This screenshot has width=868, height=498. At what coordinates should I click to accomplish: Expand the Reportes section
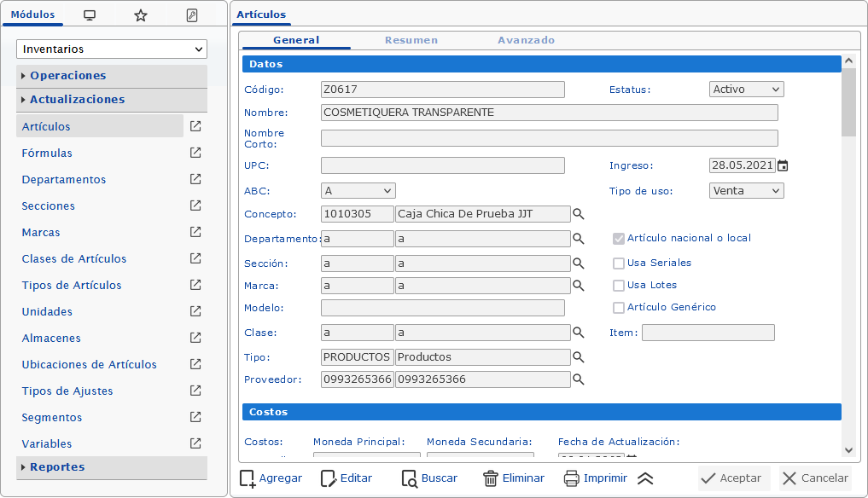click(112, 467)
